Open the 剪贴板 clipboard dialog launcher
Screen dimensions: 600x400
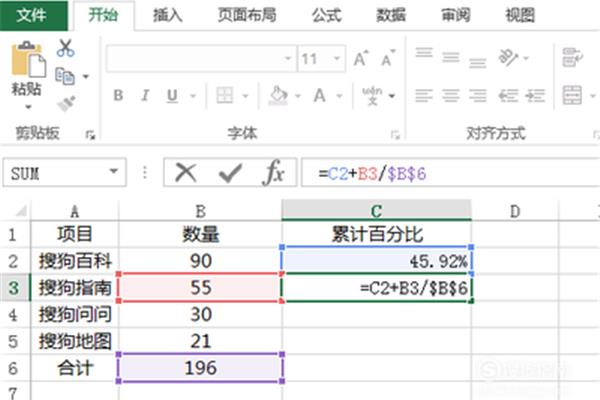point(90,135)
